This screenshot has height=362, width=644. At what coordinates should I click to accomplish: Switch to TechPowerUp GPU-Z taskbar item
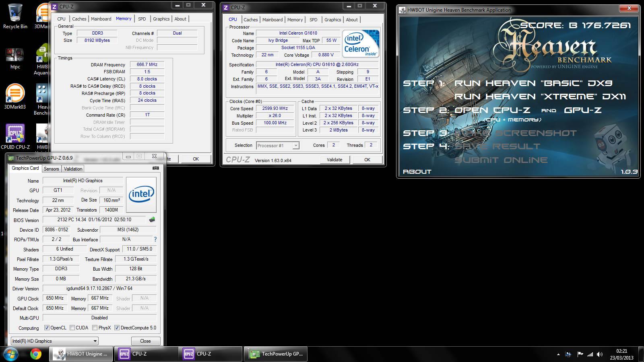coord(275,354)
